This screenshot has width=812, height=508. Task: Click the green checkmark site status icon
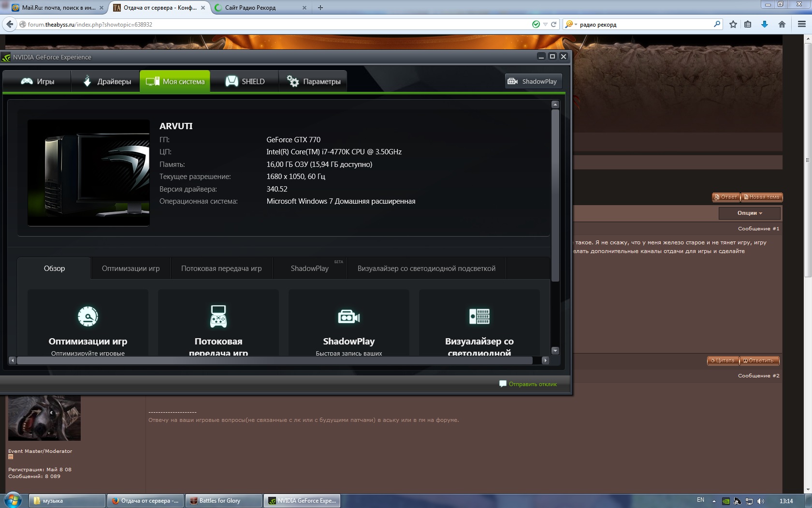pyautogui.click(x=536, y=24)
